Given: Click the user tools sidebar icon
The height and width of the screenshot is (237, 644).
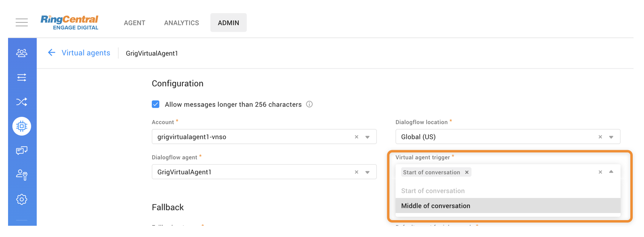Looking at the screenshot, I should point(22,175).
